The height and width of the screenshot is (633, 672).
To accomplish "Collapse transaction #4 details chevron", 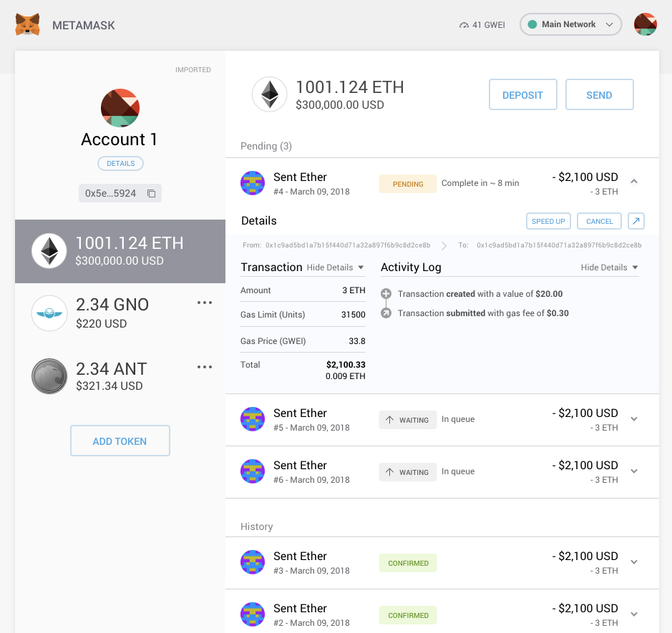I will pos(634,182).
